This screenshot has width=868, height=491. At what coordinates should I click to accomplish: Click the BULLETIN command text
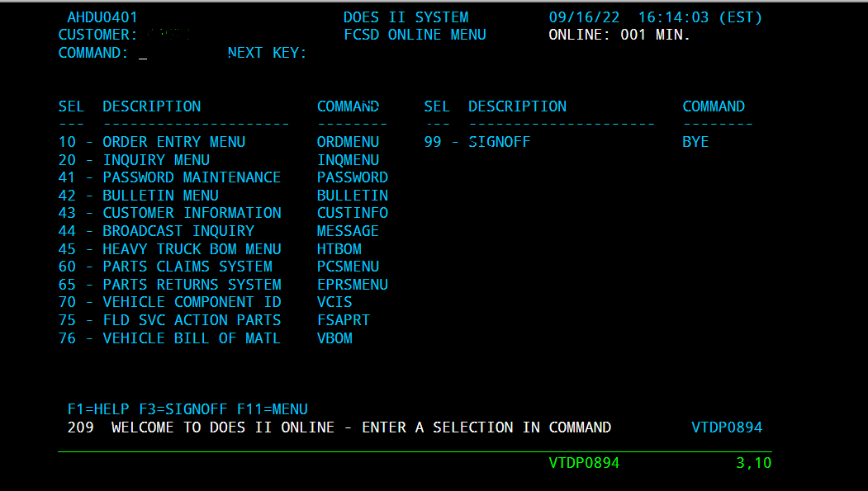[x=352, y=196]
